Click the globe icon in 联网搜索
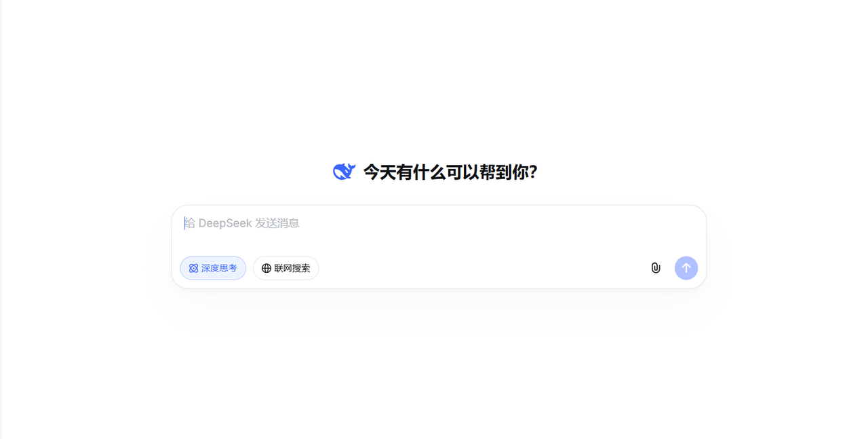Screen dimensions: 868x439 267,269
